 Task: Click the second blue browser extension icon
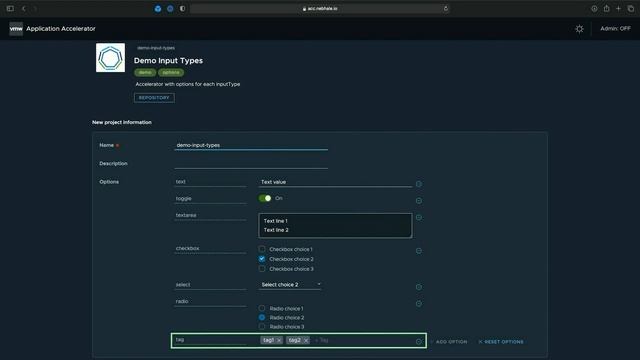[170, 9]
